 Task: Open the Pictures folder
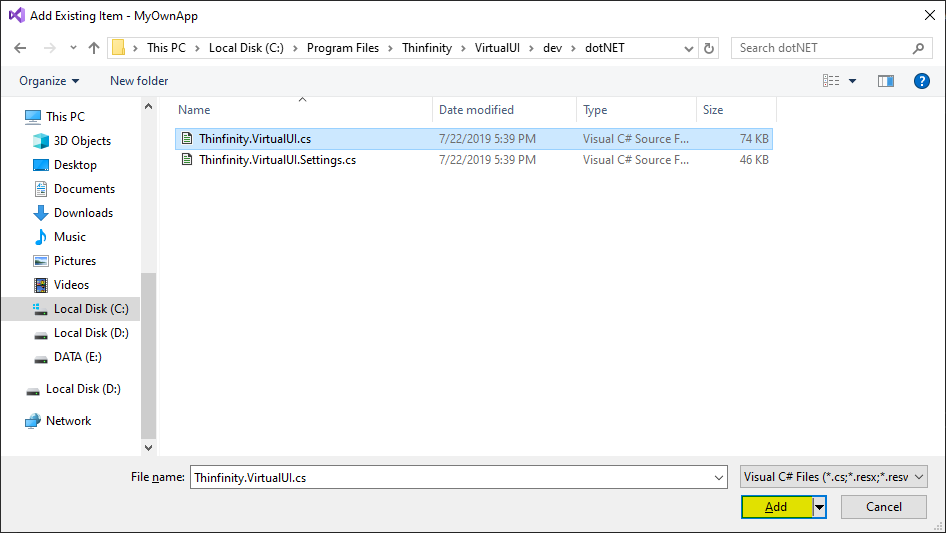click(x=75, y=261)
